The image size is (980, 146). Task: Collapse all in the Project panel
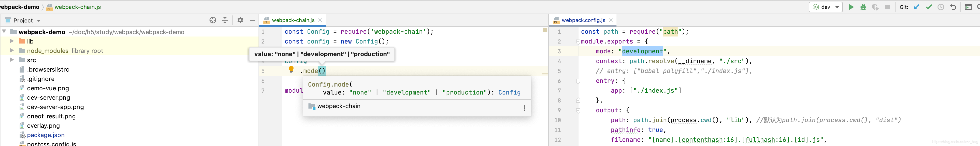point(225,20)
